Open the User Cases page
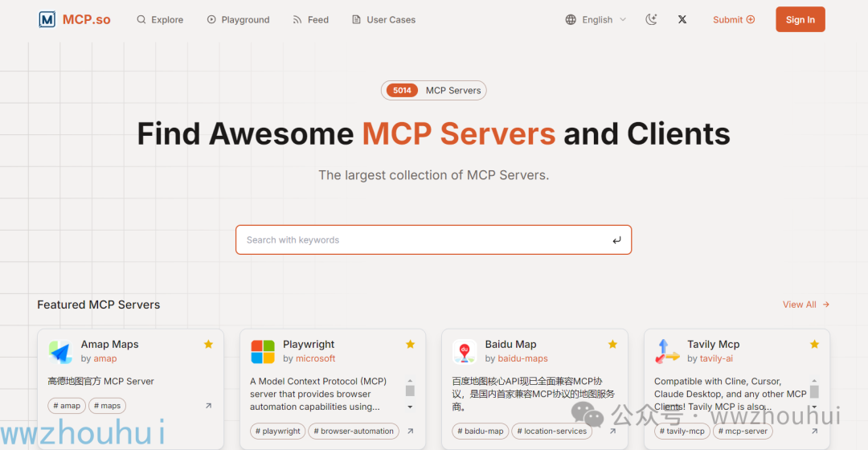This screenshot has width=868, height=450. (x=383, y=19)
